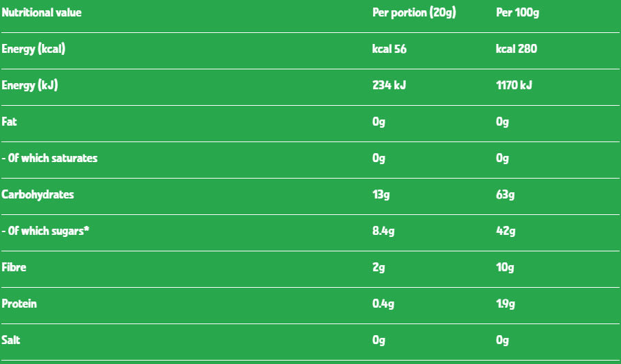The image size is (621, 364).
Task: Click the "Nutritional value" header cell
Action: pos(42,12)
